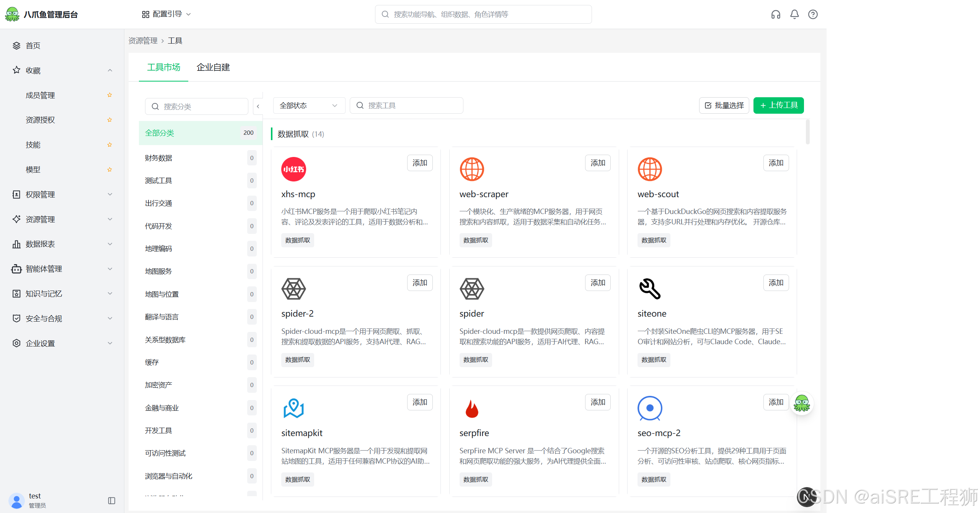
Task: Select 全部分类 category
Action: coord(200,133)
